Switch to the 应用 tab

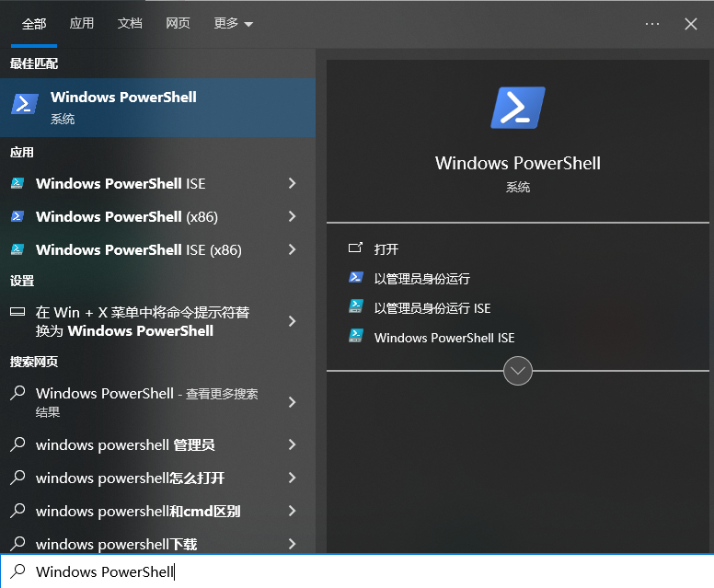coord(82,23)
